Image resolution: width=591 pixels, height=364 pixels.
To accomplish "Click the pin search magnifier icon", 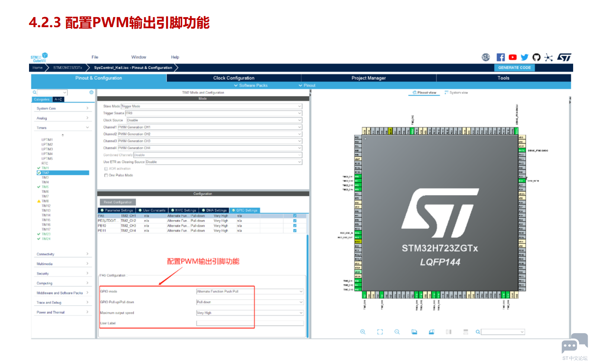I will click(x=477, y=332).
